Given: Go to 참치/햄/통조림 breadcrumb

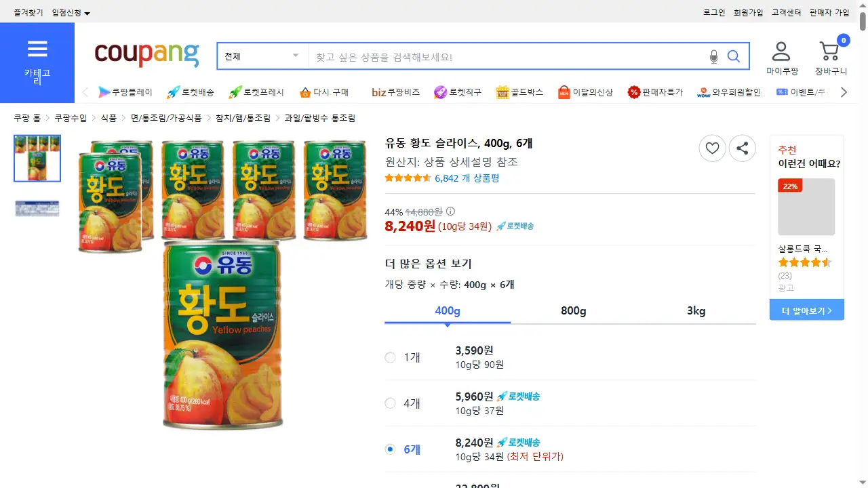Looking at the screenshot, I should coord(243,118).
